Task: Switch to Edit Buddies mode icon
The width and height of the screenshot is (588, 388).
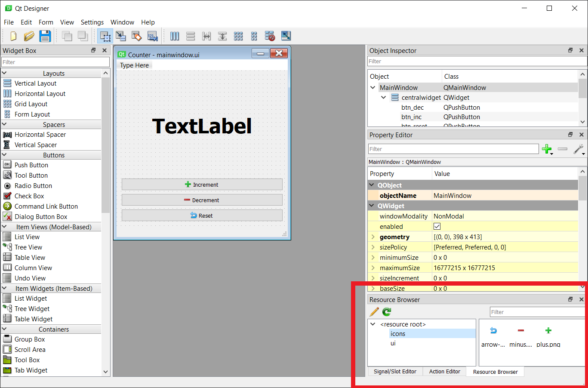Action: point(137,36)
